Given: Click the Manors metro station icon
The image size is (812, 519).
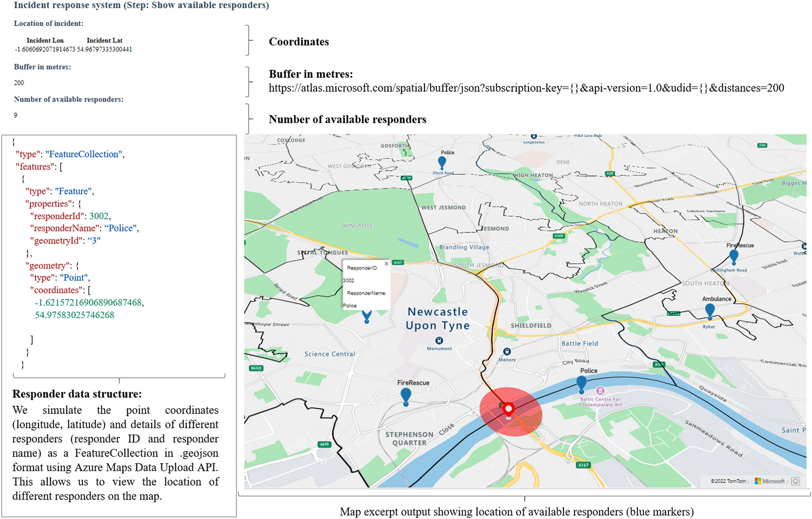Looking at the screenshot, I should 507,351.
